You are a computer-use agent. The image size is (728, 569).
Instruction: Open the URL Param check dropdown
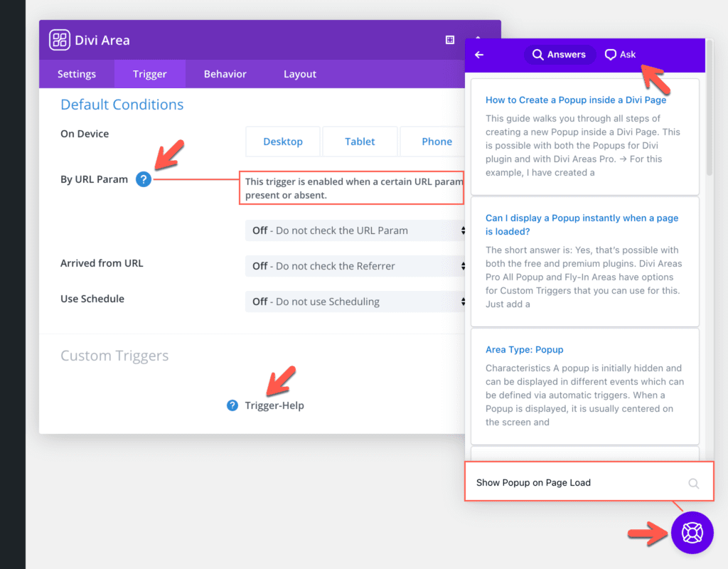tap(355, 231)
